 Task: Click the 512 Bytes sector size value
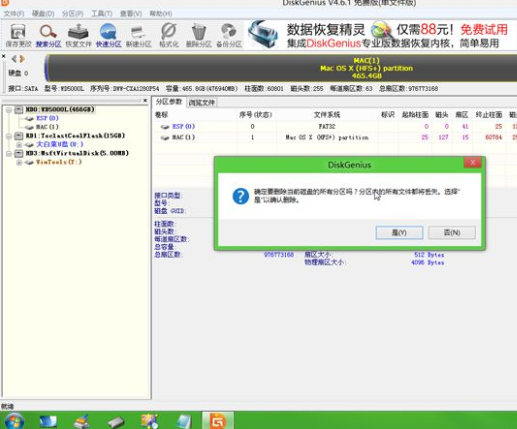pos(429,255)
